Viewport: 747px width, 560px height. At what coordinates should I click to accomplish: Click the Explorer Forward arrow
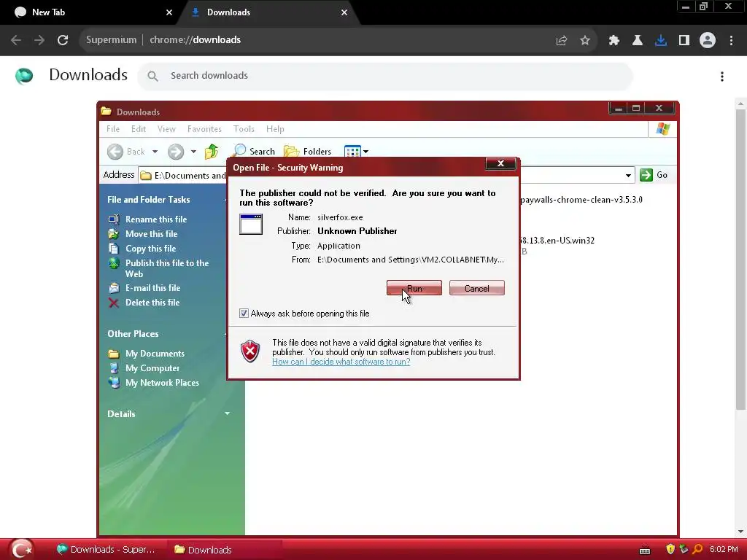click(176, 152)
